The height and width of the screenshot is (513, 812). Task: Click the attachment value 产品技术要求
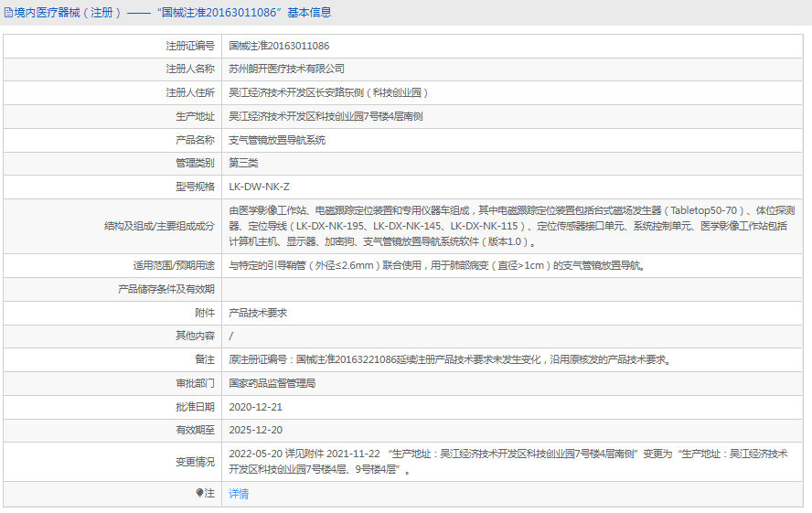tap(258, 313)
